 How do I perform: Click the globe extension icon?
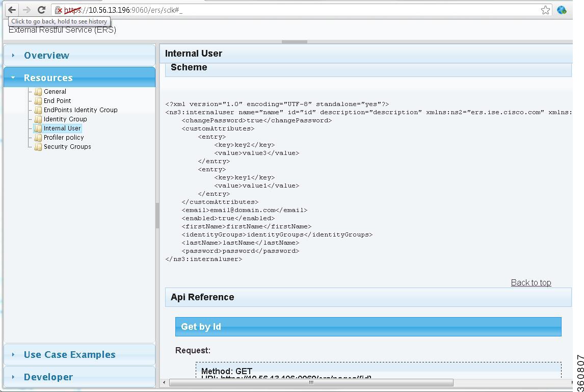[562, 10]
